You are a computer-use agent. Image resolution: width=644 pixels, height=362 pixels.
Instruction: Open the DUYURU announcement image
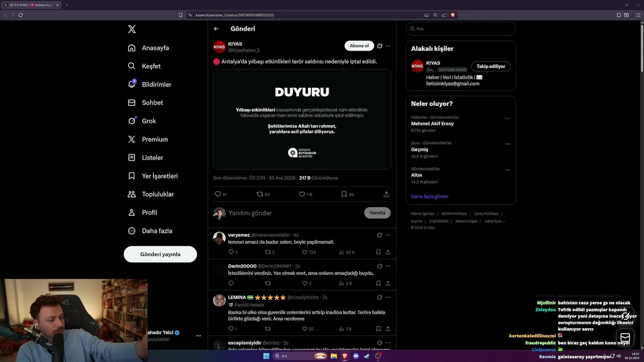(x=302, y=119)
